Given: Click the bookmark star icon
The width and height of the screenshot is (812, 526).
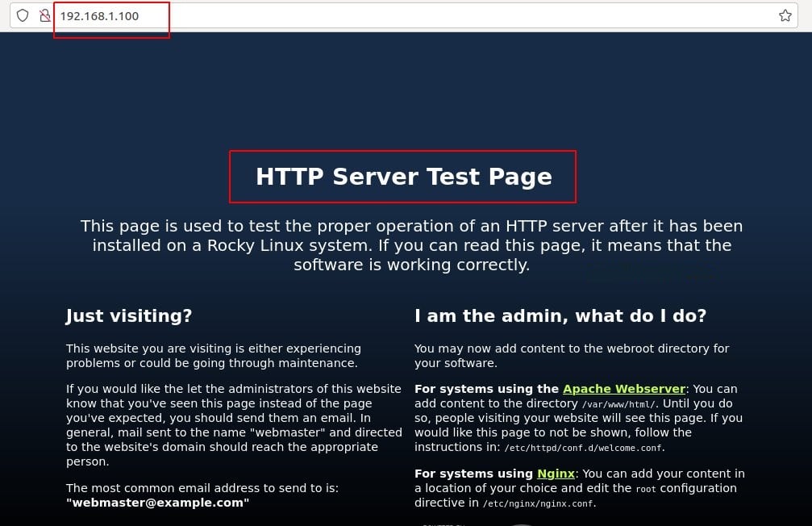Looking at the screenshot, I should (x=785, y=15).
